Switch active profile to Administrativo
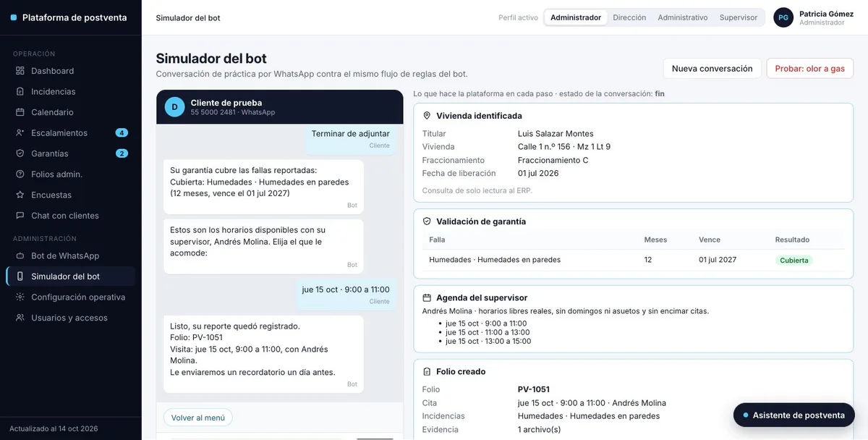The height and width of the screenshot is (440, 868). (683, 17)
